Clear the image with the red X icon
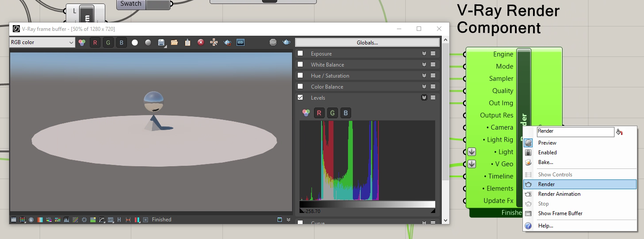 click(201, 42)
